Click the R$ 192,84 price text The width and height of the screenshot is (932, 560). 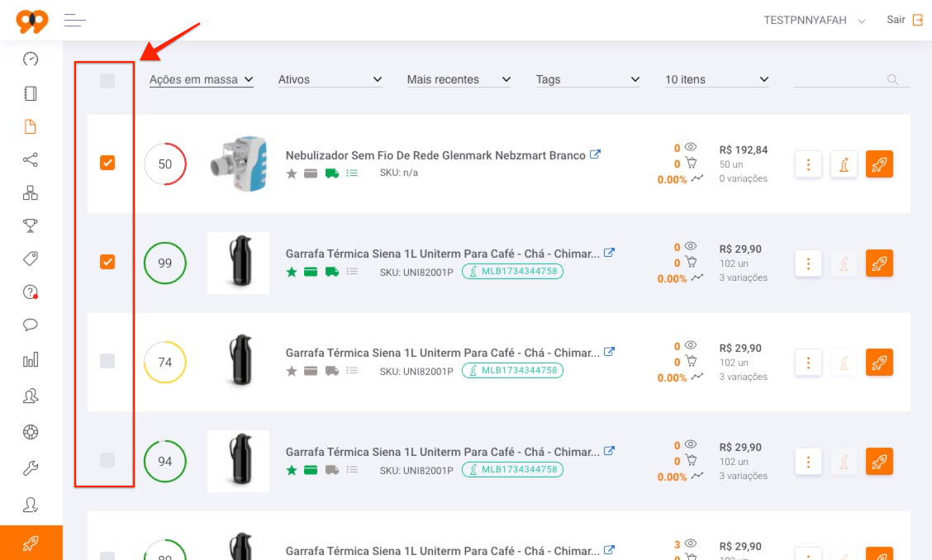743,149
